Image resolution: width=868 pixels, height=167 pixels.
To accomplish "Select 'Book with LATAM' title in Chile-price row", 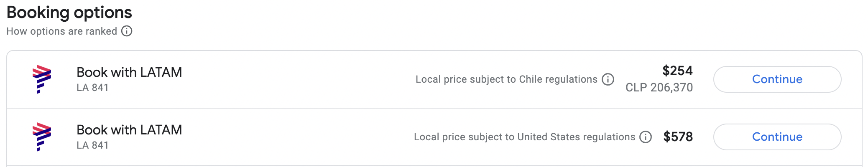I will [129, 72].
